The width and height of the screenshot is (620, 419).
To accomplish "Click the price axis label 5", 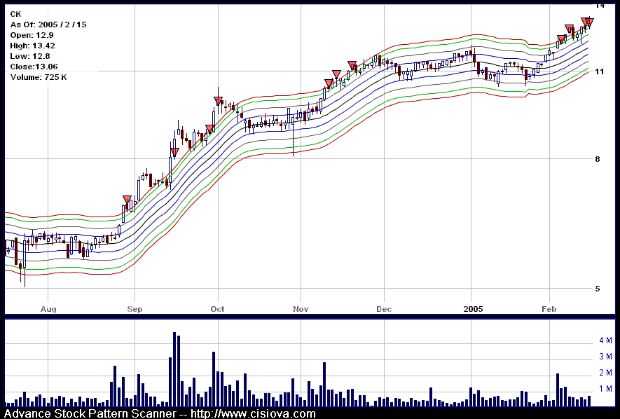I will pyautogui.click(x=597, y=289).
